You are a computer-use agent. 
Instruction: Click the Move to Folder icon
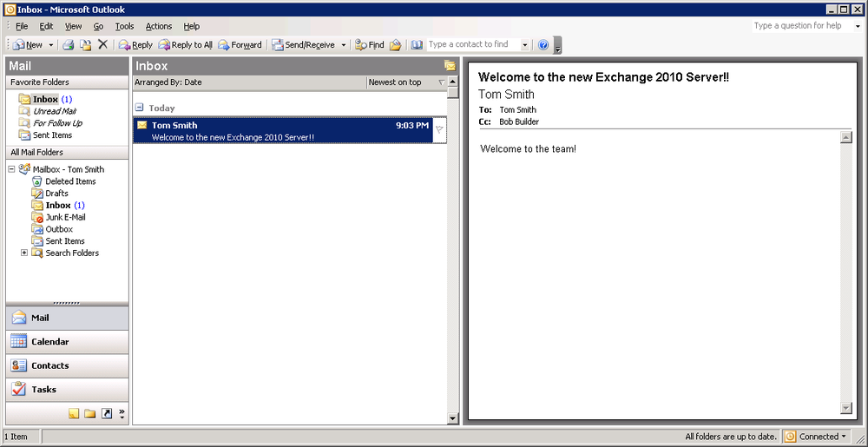[x=86, y=45]
